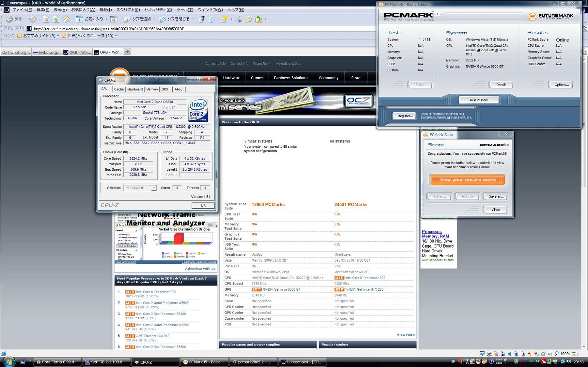
Task: Toggle IME input mode A indicator
Action: pyautogui.click(x=467, y=362)
